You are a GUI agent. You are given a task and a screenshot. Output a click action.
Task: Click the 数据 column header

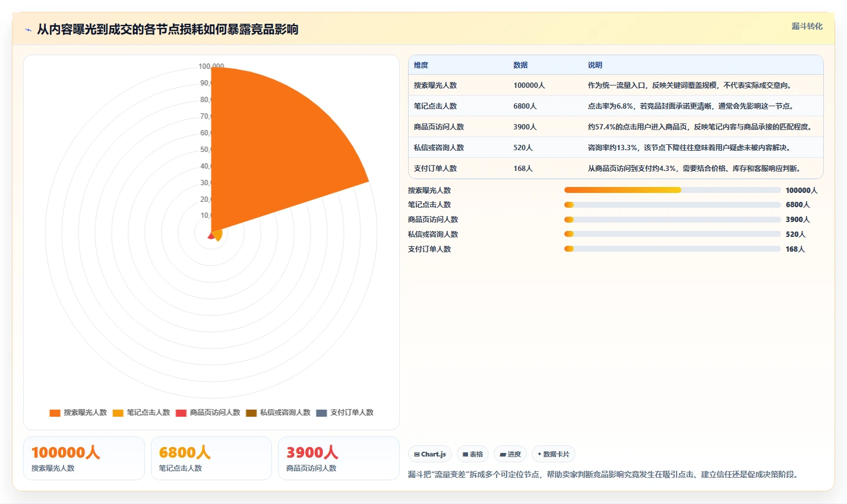click(x=521, y=65)
